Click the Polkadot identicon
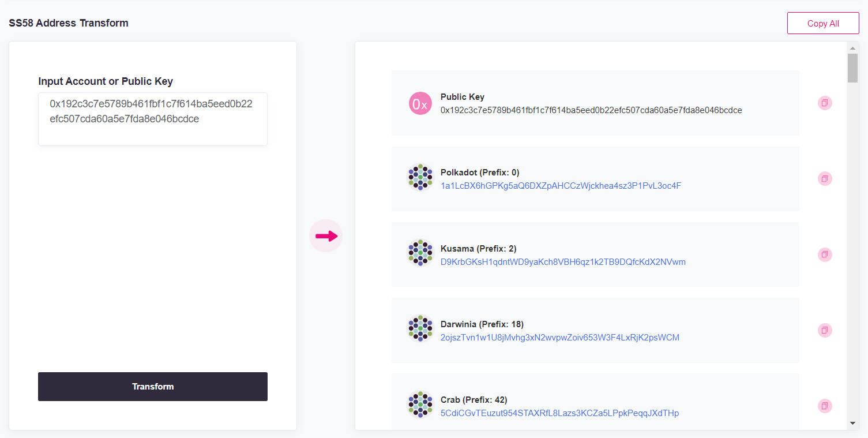Screen dimensions: 868x438 coord(420,177)
